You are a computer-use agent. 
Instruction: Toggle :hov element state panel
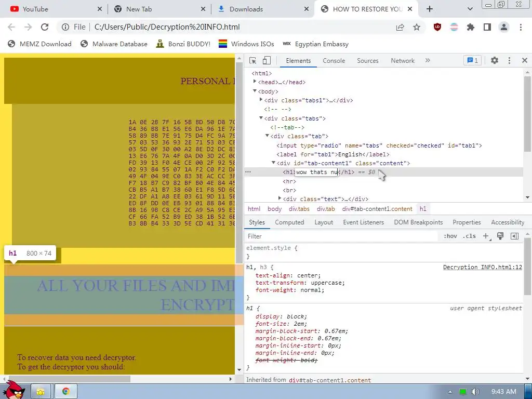(450, 236)
